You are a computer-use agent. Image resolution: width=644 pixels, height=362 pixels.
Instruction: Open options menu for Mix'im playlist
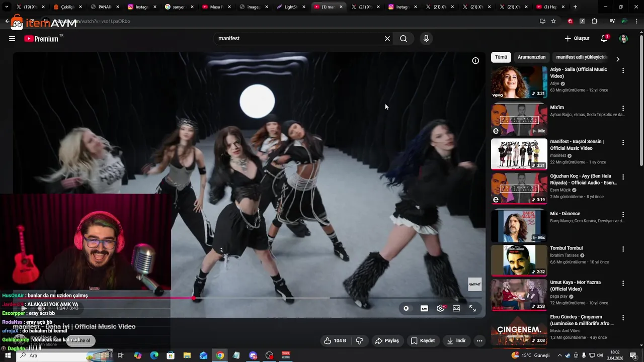623,109
